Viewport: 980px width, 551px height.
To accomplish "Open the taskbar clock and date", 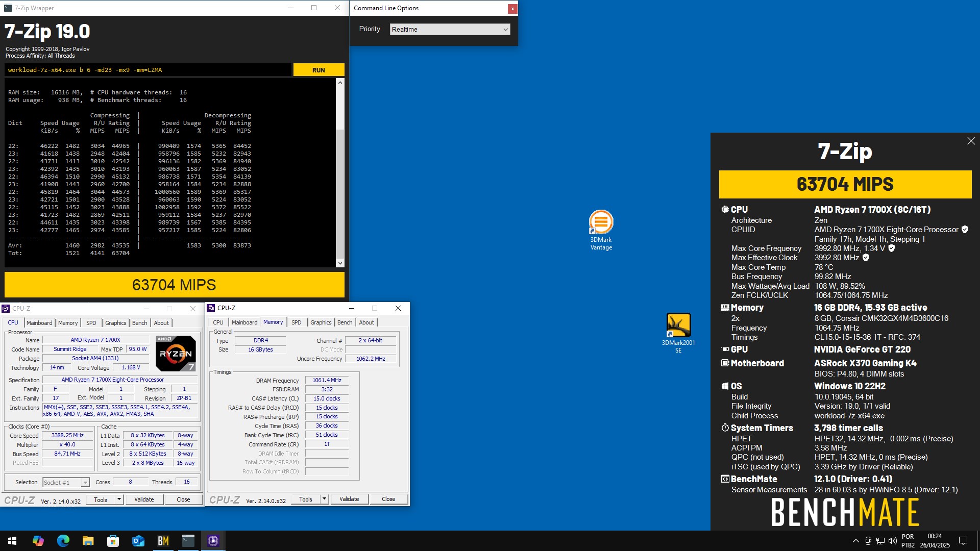I will (935, 541).
